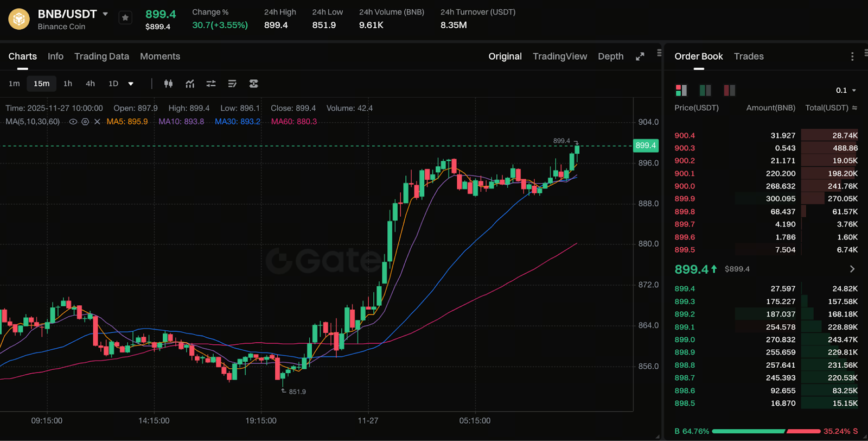
Task: Hide the MA indicator with eye icon
Action: [73, 122]
